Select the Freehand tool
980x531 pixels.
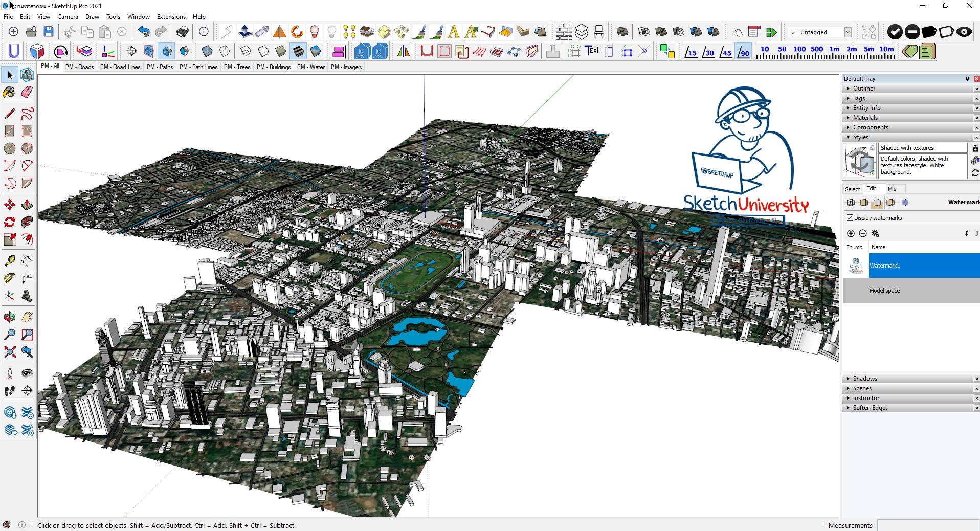pyautogui.click(x=27, y=113)
